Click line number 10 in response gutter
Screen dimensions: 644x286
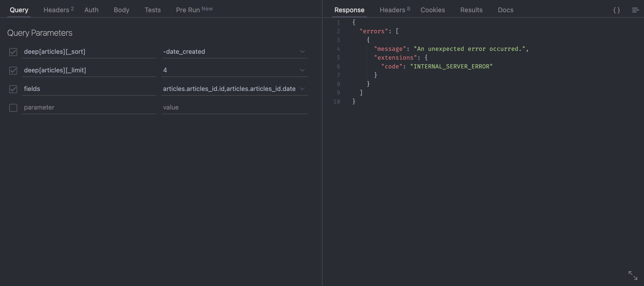(x=336, y=102)
